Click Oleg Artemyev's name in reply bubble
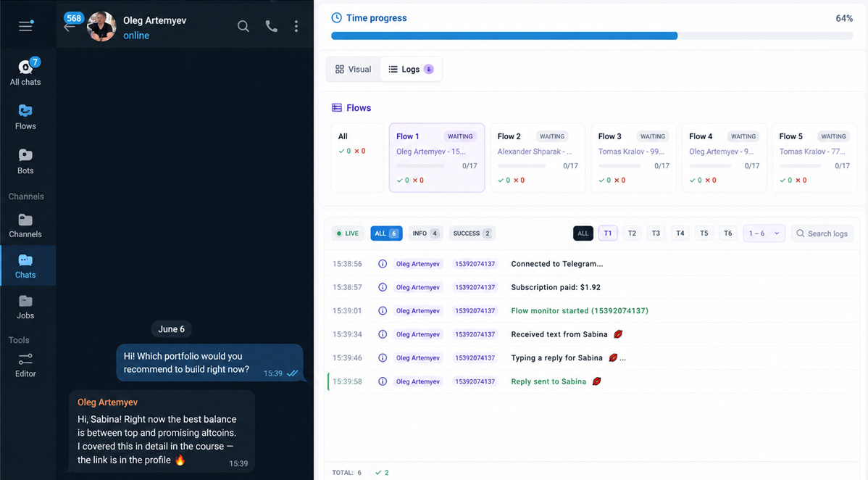Screen dimensions: 868x480 point(107,402)
